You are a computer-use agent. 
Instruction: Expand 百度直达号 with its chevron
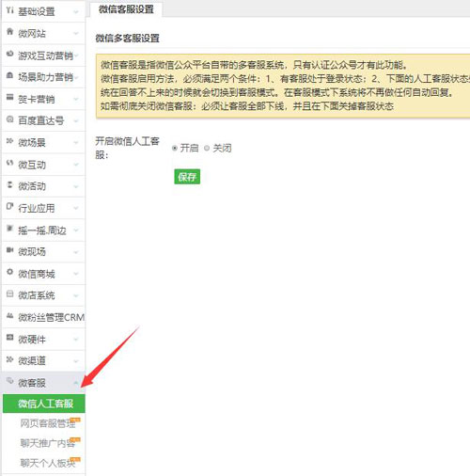coord(76,121)
